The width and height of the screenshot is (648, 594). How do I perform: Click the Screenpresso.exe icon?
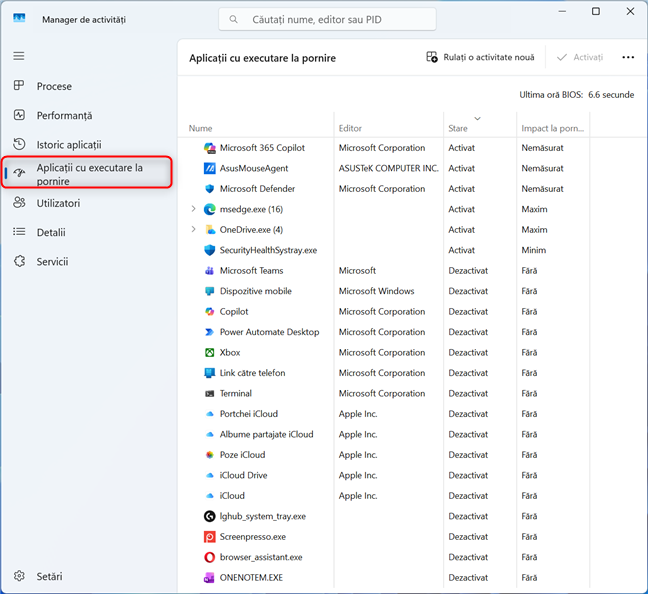click(210, 537)
